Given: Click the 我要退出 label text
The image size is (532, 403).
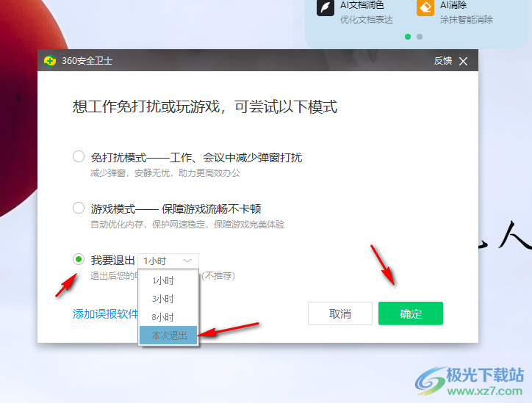Looking at the screenshot, I should 113,261.
